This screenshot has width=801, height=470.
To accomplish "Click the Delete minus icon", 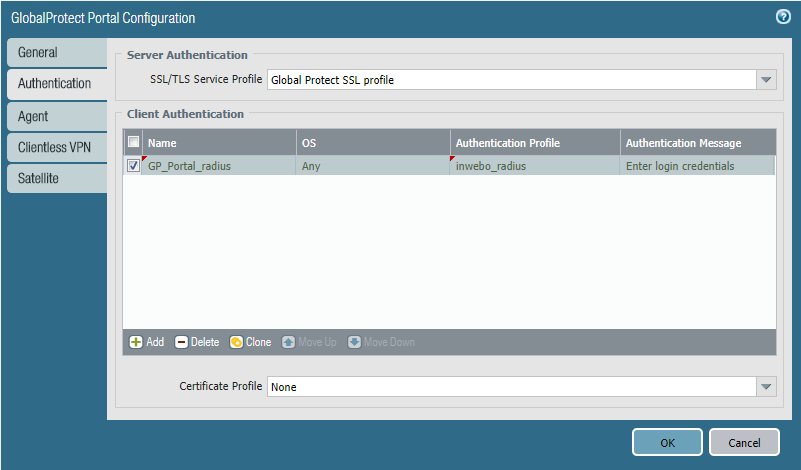I will click(182, 342).
